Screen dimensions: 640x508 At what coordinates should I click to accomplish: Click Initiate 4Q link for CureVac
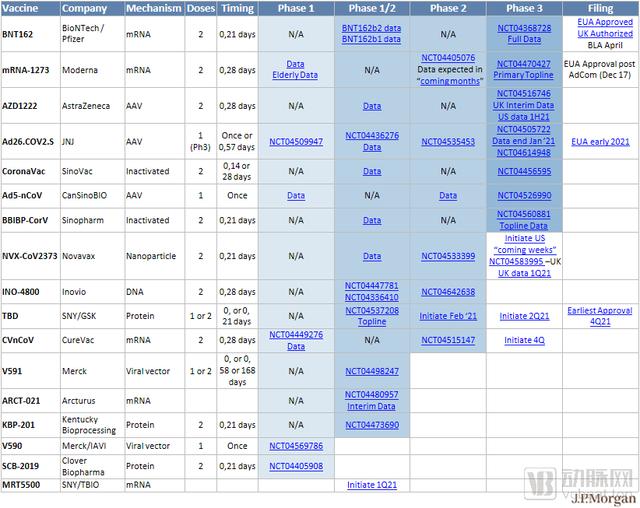click(x=524, y=340)
